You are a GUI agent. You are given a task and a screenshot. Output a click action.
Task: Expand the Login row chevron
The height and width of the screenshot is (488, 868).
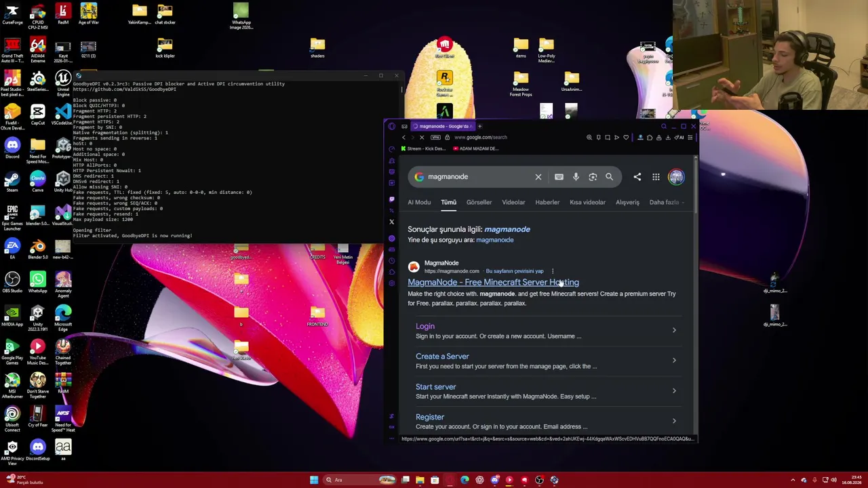coord(674,330)
